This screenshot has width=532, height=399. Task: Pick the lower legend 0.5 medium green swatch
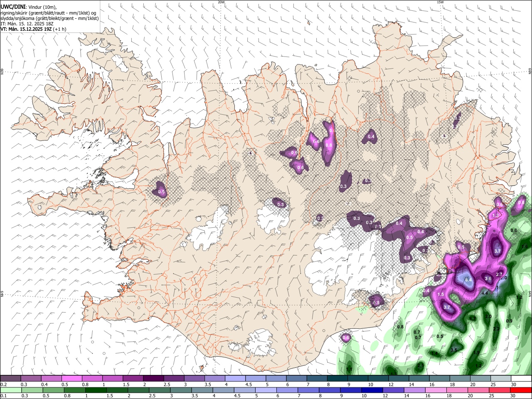click(x=53, y=390)
